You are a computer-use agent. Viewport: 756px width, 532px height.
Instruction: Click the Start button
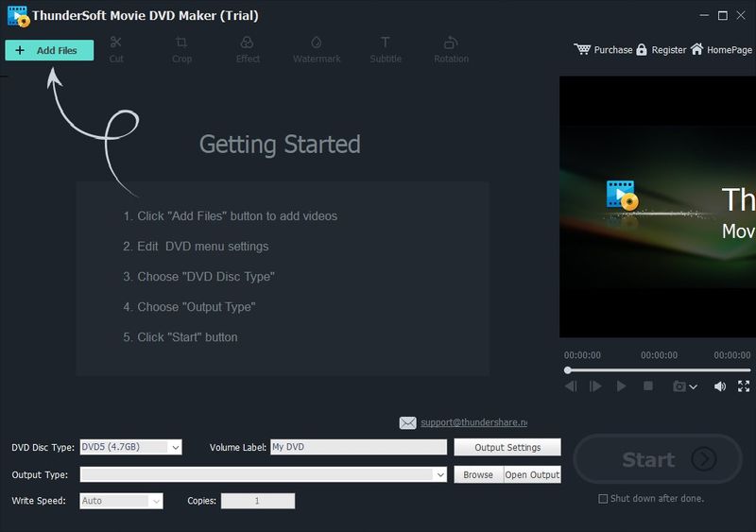657,459
